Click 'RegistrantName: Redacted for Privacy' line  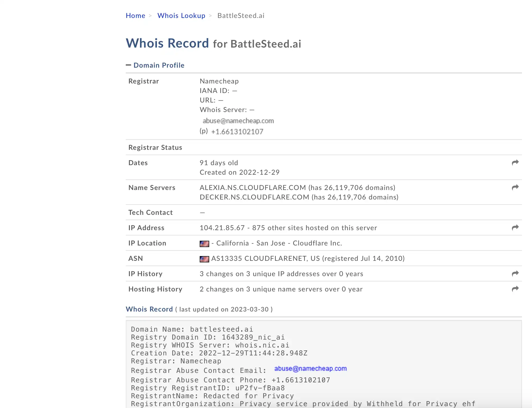(212, 396)
